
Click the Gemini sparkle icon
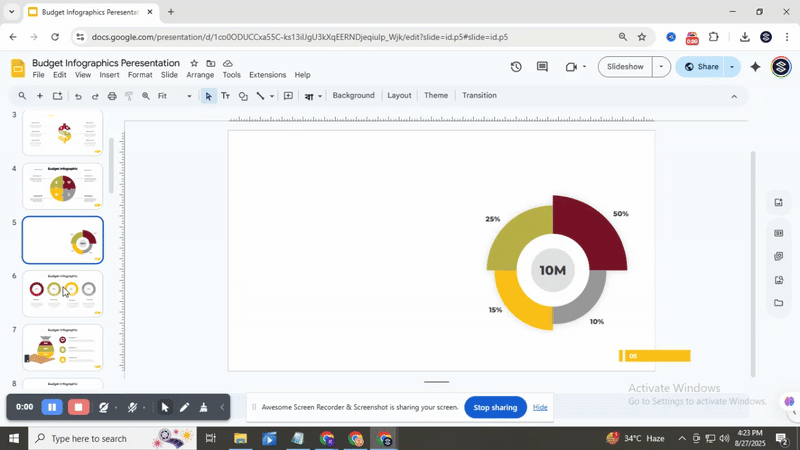(x=755, y=67)
